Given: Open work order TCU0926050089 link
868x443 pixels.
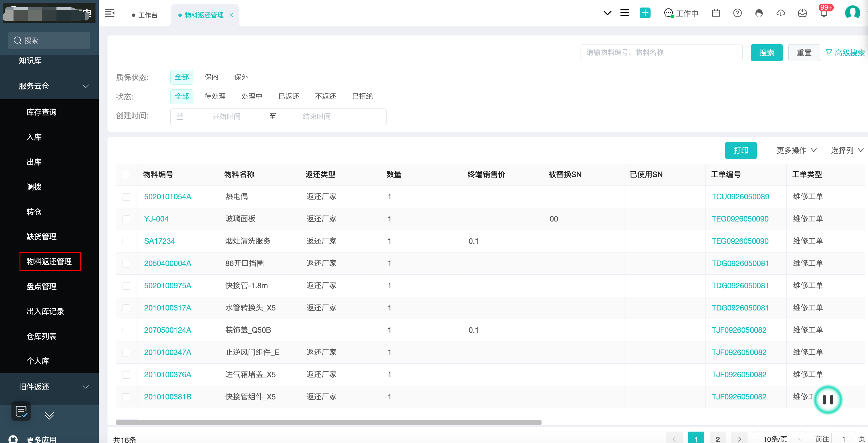Looking at the screenshot, I should 740,197.
